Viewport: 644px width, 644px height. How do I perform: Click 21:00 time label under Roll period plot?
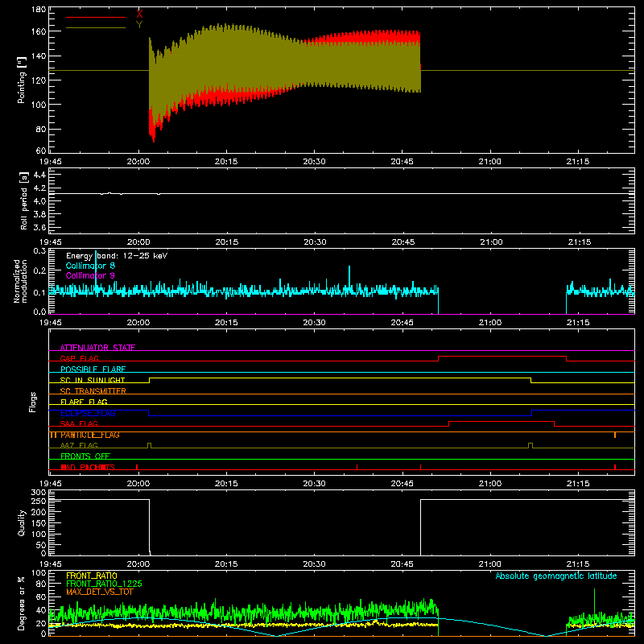point(491,242)
